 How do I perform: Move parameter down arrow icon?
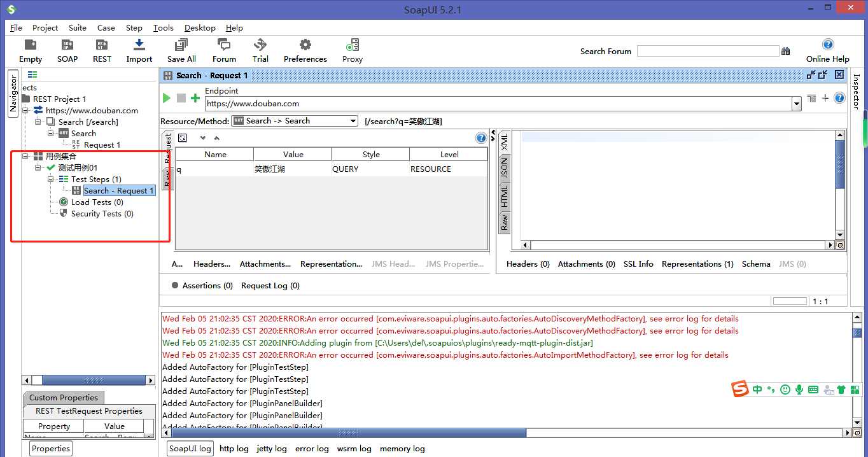[x=203, y=138]
